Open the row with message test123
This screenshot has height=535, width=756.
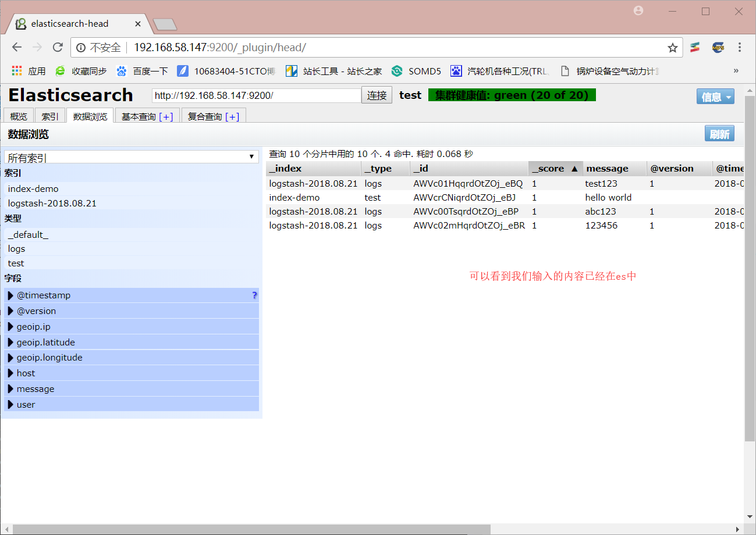(x=505, y=183)
